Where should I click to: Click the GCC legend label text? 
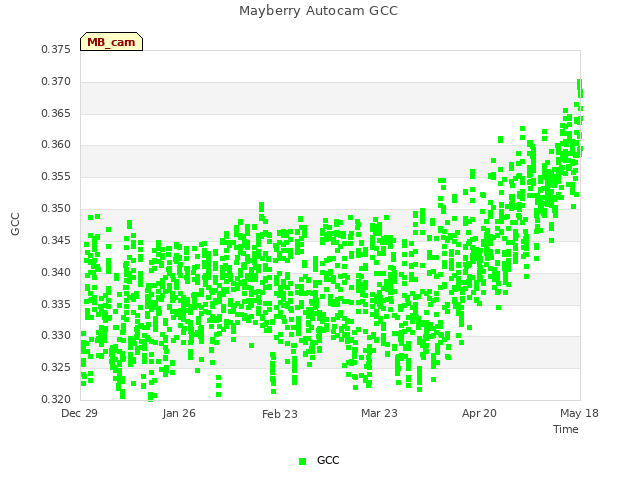coord(328,460)
